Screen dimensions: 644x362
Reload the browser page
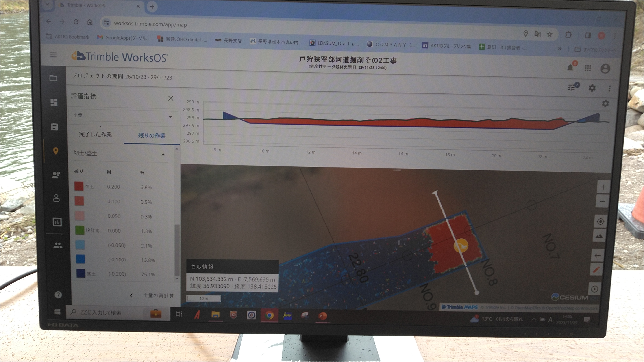point(76,22)
